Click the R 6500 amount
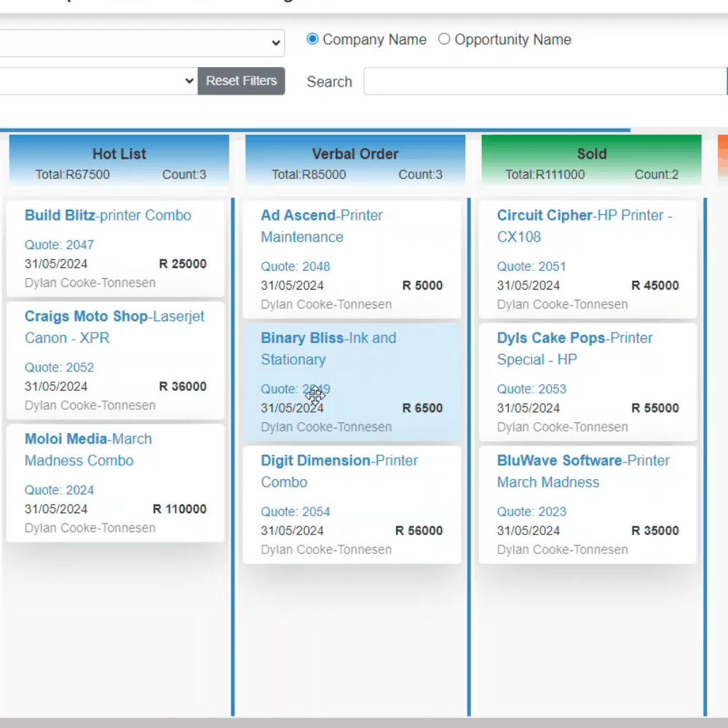728x728 pixels. click(422, 408)
